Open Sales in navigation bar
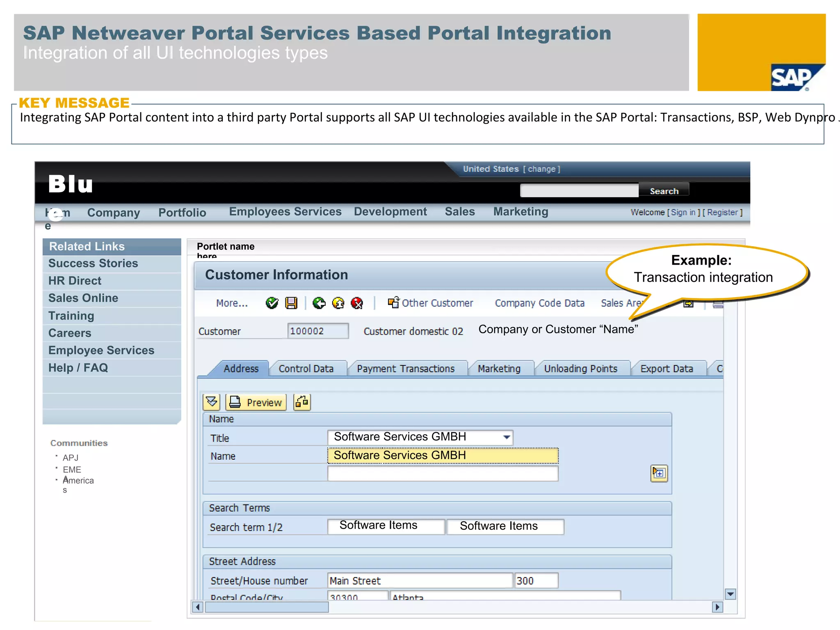Viewport: 840px width, 630px height. (460, 212)
